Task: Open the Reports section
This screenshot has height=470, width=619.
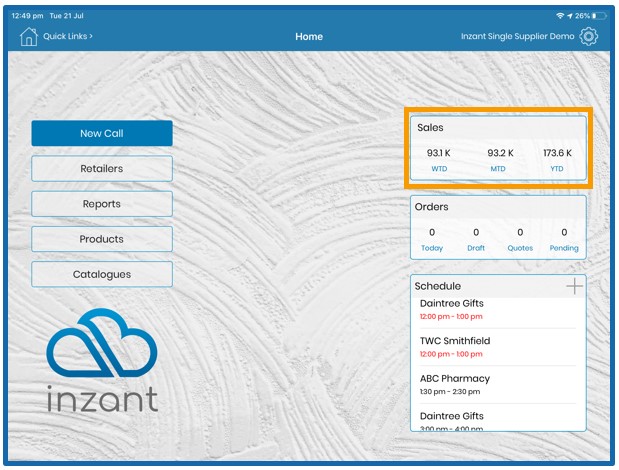Action: (102, 204)
